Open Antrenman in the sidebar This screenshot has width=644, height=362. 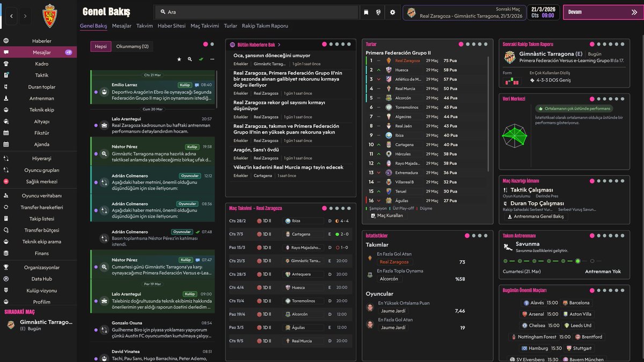(x=41, y=98)
